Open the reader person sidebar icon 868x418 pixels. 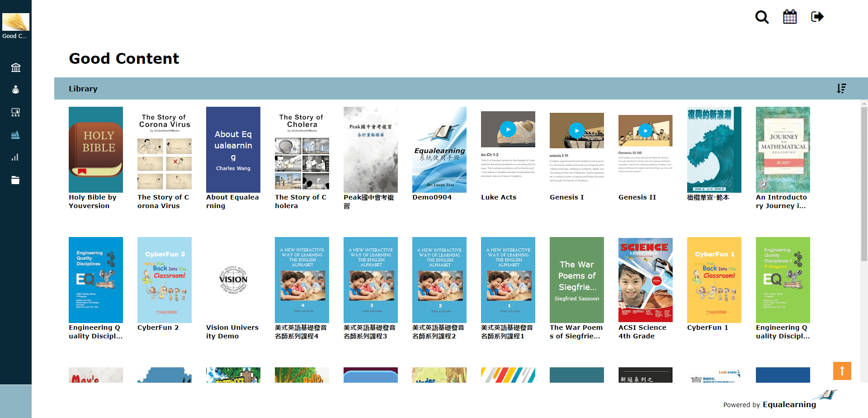tap(16, 90)
